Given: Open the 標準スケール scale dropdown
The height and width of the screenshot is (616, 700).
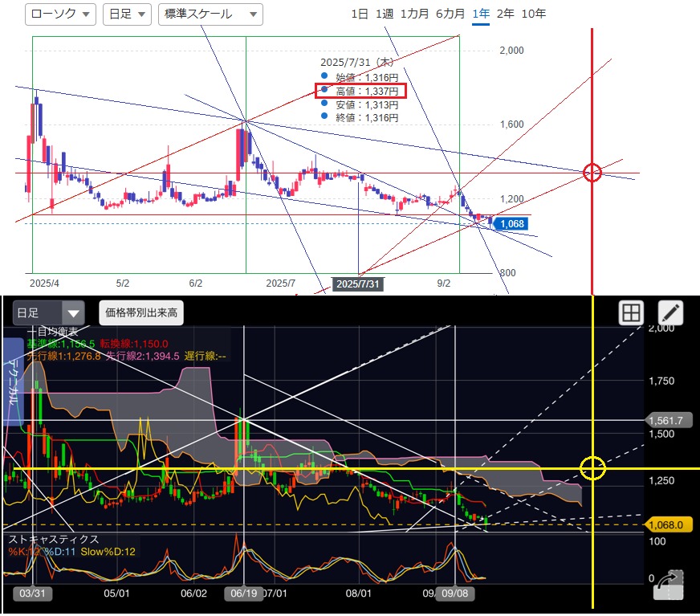Looking at the screenshot, I should pos(210,14).
